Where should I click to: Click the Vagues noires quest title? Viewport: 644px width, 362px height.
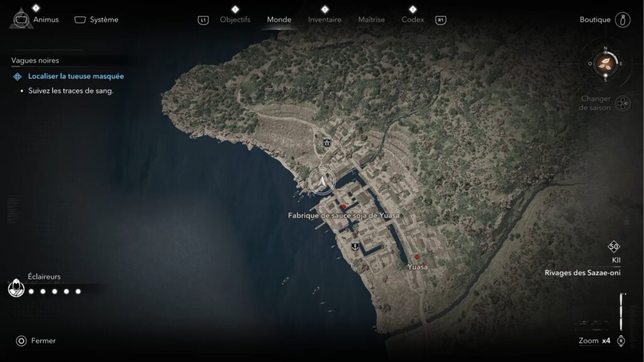[35, 60]
